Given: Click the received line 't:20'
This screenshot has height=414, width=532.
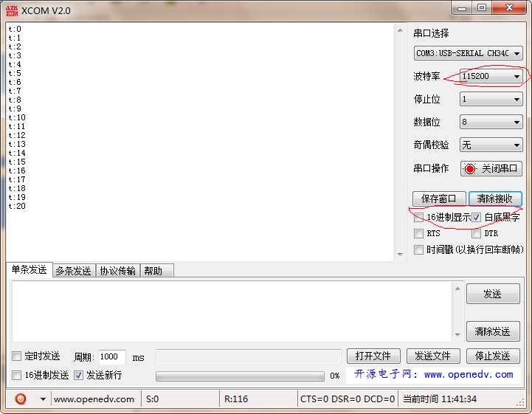Looking at the screenshot, I should point(17,206).
